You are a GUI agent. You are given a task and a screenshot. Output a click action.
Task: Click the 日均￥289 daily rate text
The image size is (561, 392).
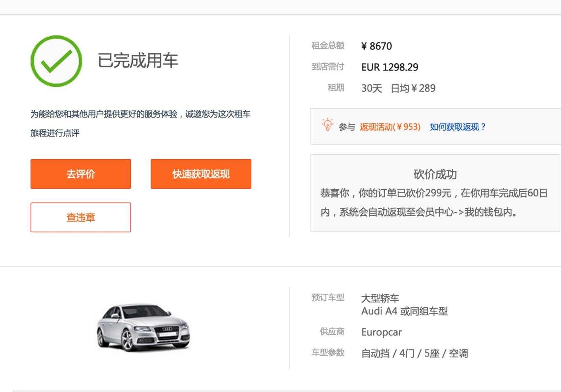(x=413, y=88)
